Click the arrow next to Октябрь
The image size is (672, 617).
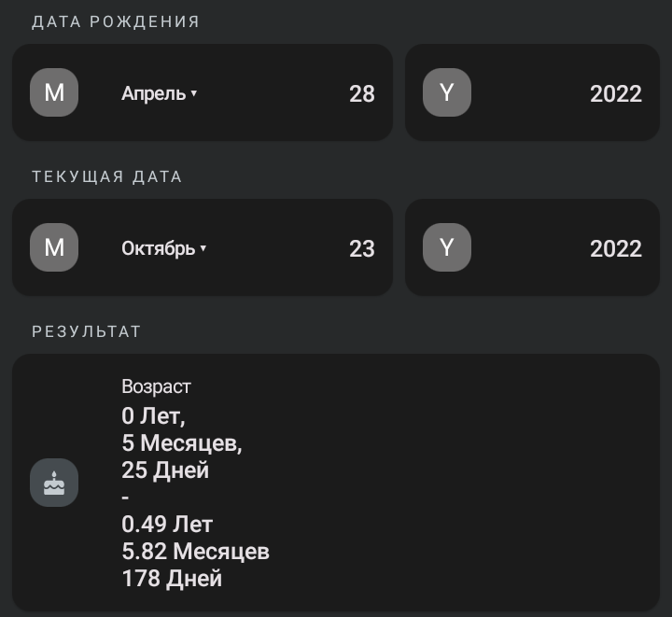coord(203,248)
